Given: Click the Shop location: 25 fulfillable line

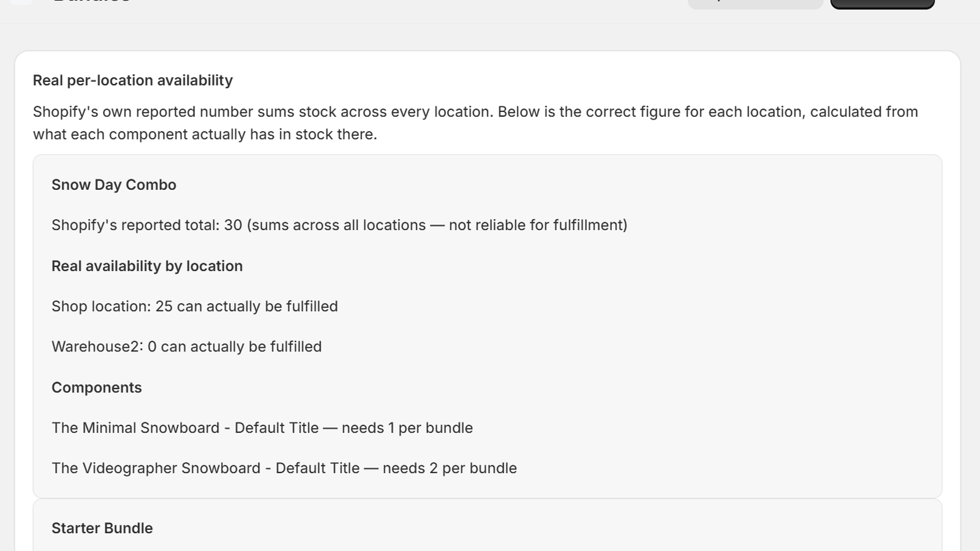Looking at the screenshot, I should [x=195, y=306].
